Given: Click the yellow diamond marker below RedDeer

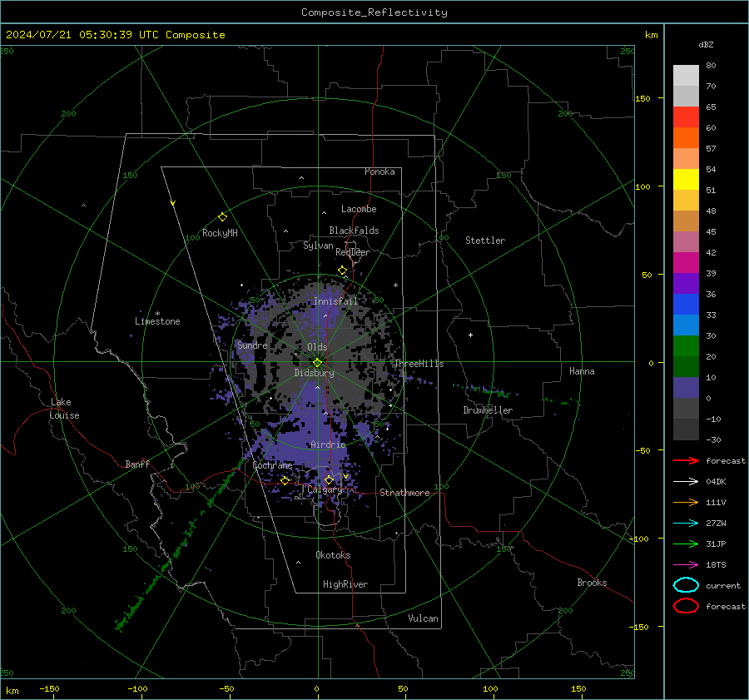Looking at the screenshot, I should pyautogui.click(x=342, y=271).
